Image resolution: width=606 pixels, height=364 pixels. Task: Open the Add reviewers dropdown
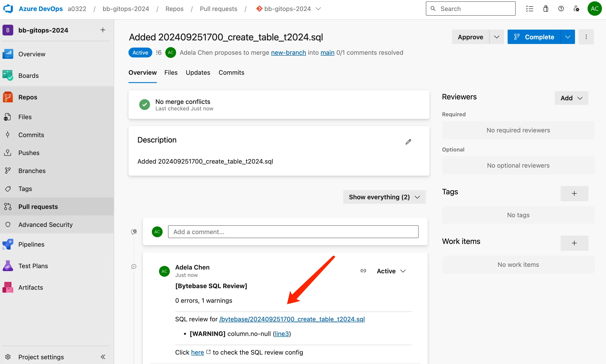click(x=571, y=98)
